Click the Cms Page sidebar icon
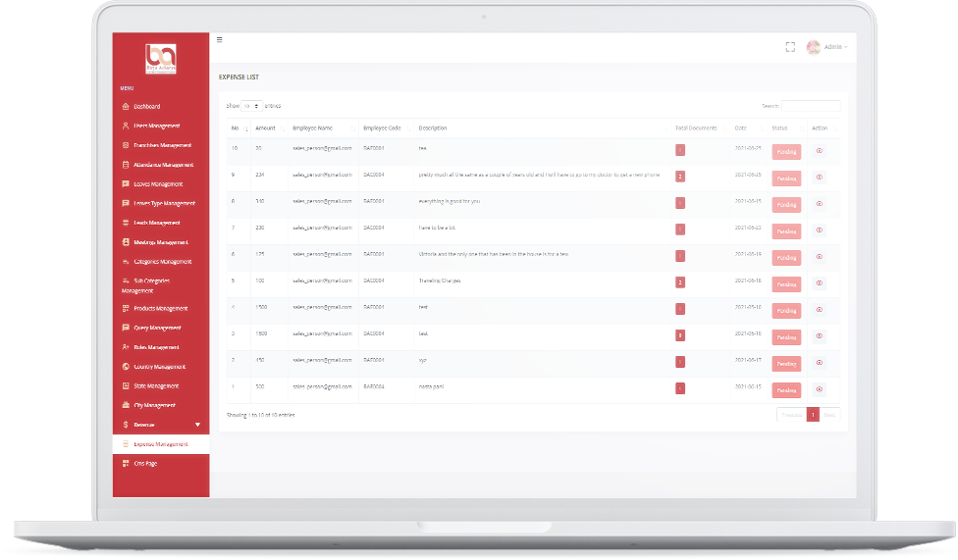The image size is (958, 560). coord(126,464)
